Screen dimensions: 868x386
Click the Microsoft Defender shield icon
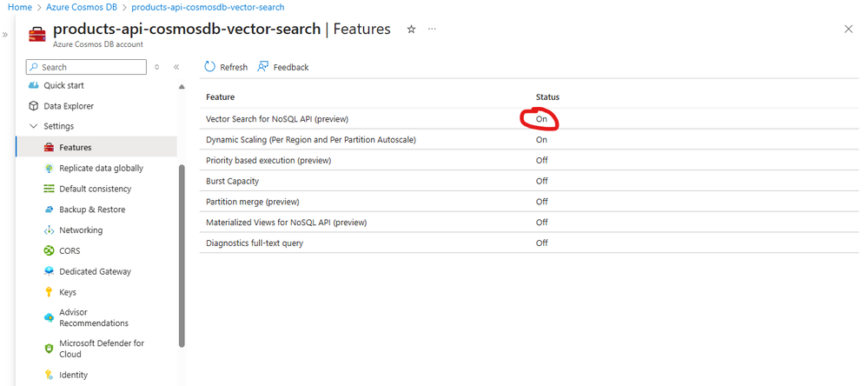[49, 349]
